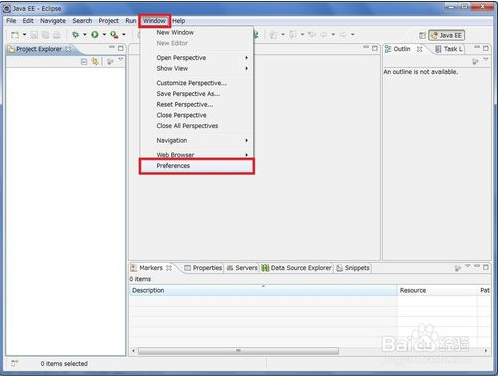Expand the Open Perspective submenu
This screenshot has height=376, width=498.
coord(197,58)
